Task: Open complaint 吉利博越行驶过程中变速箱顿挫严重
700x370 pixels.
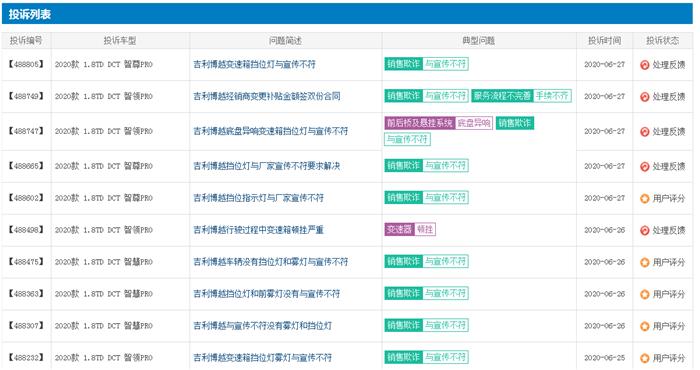Action: pos(258,230)
